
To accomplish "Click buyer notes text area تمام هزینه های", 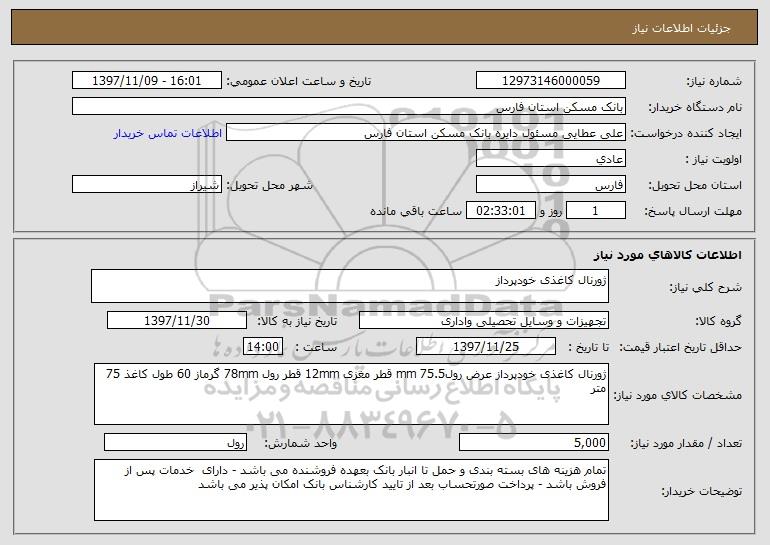I will (x=351, y=490).
